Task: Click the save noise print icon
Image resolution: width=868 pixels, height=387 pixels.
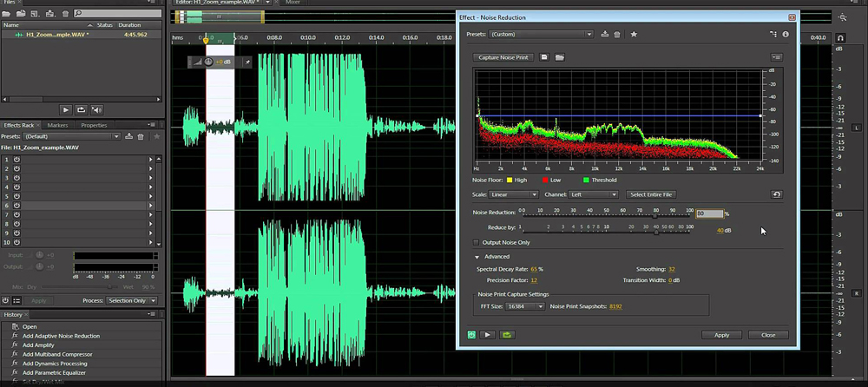Action: click(544, 57)
